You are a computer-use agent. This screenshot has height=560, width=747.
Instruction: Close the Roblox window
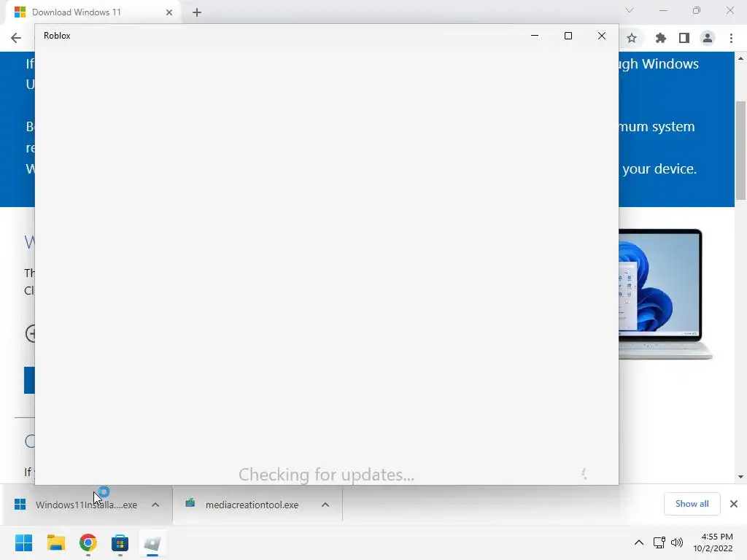click(602, 36)
